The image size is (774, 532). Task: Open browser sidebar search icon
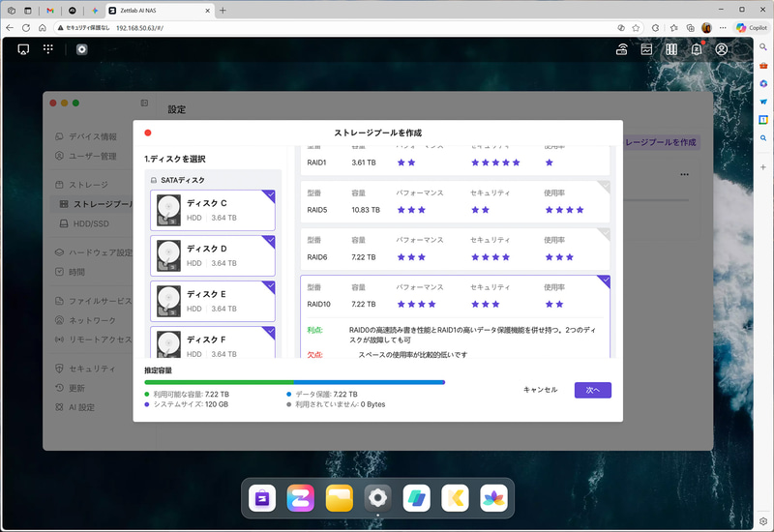click(763, 46)
